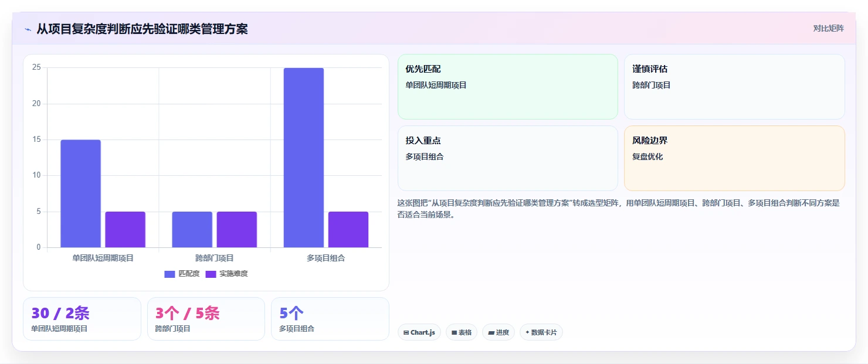This screenshot has width=868, height=364.
Task: Click the 实施难度 bar for 跨部门项目
Action: (x=237, y=229)
